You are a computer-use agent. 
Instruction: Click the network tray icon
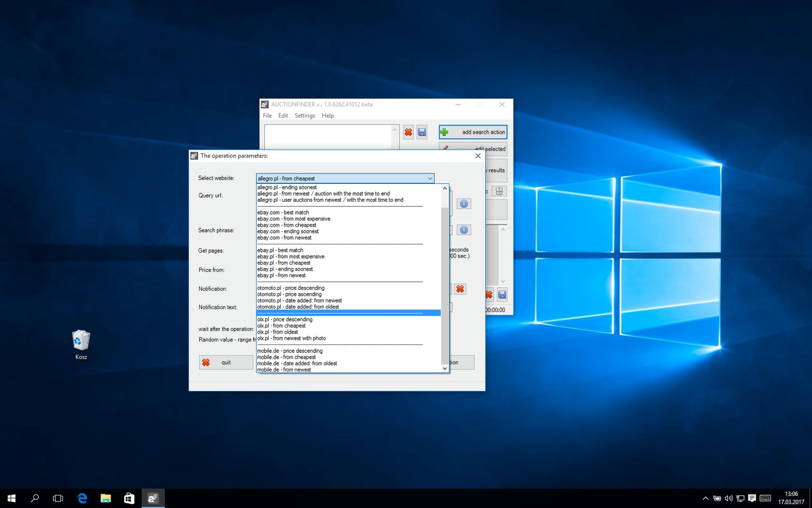740,498
